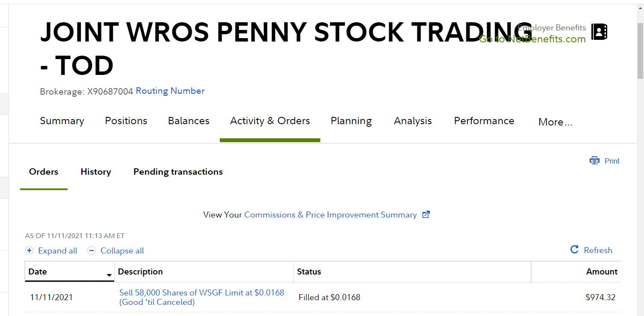The height and width of the screenshot is (316, 644).
Task: Open the Balances tab
Action: coord(189,121)
